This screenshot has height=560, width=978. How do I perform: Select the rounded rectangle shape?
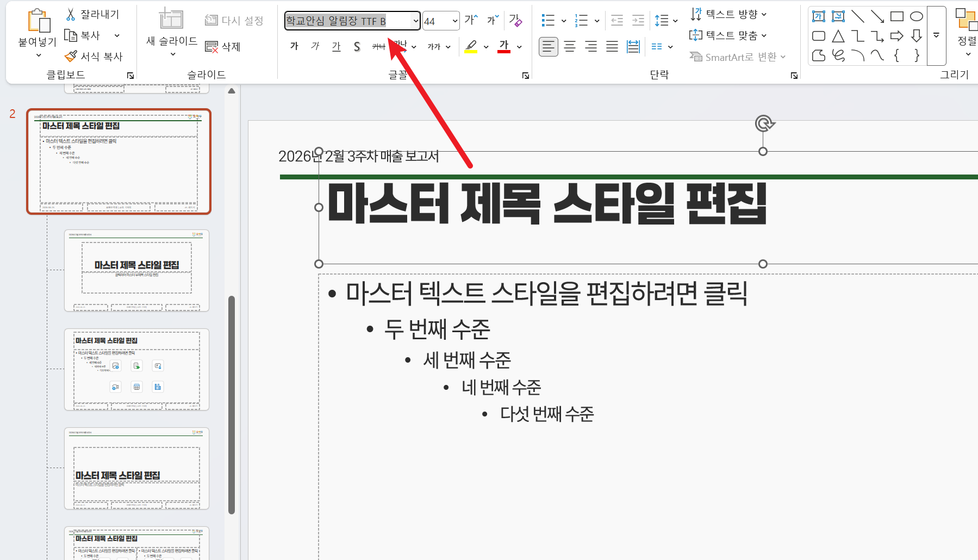[819, 36]
